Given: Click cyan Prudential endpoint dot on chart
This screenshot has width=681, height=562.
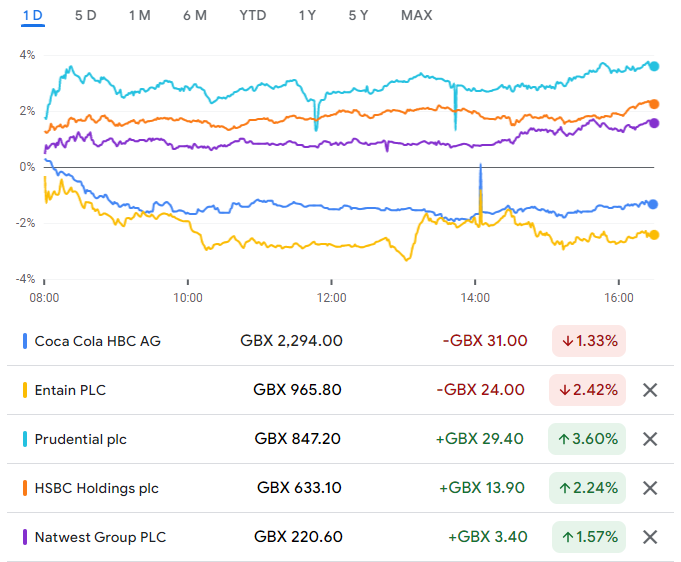Looking at the screenshot, I should (x=654, y=66).
